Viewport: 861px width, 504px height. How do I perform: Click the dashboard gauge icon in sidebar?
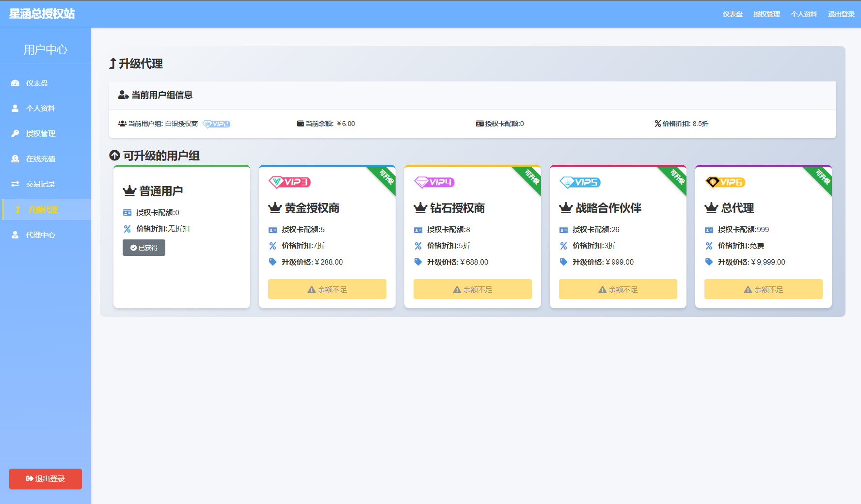click(15, 83)
